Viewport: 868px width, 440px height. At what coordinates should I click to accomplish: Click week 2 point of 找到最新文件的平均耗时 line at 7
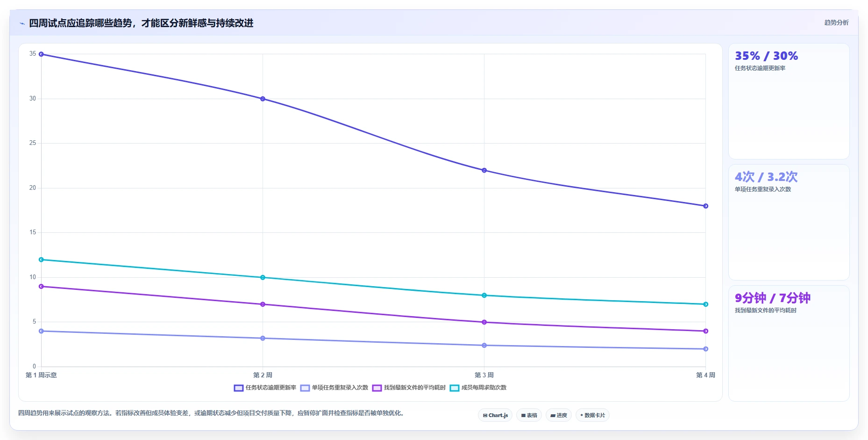(x=263, y=304)
